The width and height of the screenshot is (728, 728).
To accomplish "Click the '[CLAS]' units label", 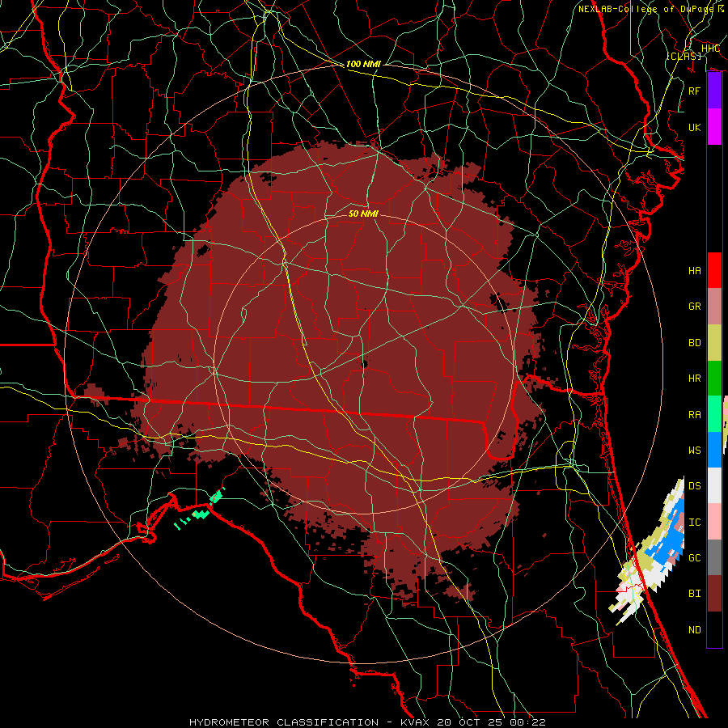I will click(x=684, y=56).
